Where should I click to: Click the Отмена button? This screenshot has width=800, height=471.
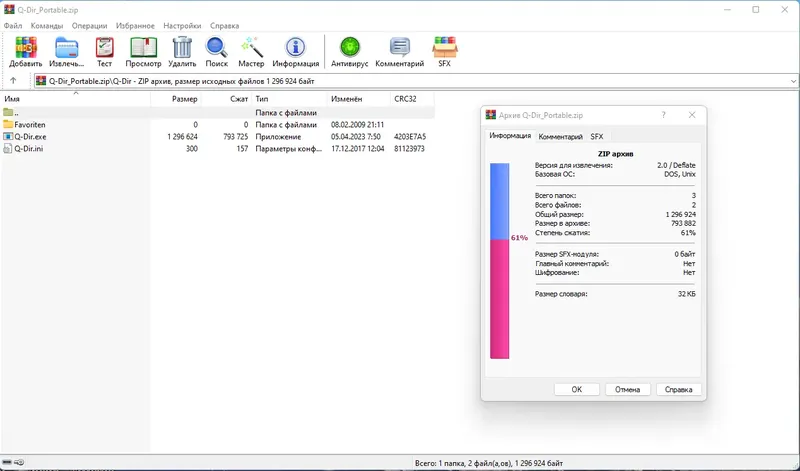pyautogui.click(x=627, y=389)
